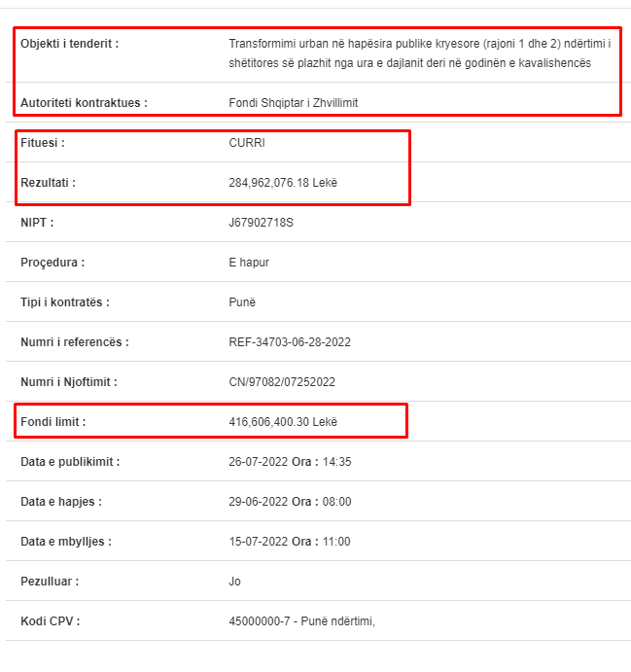Select the 'Autoriteti kontraktues' label

[84, 103]
